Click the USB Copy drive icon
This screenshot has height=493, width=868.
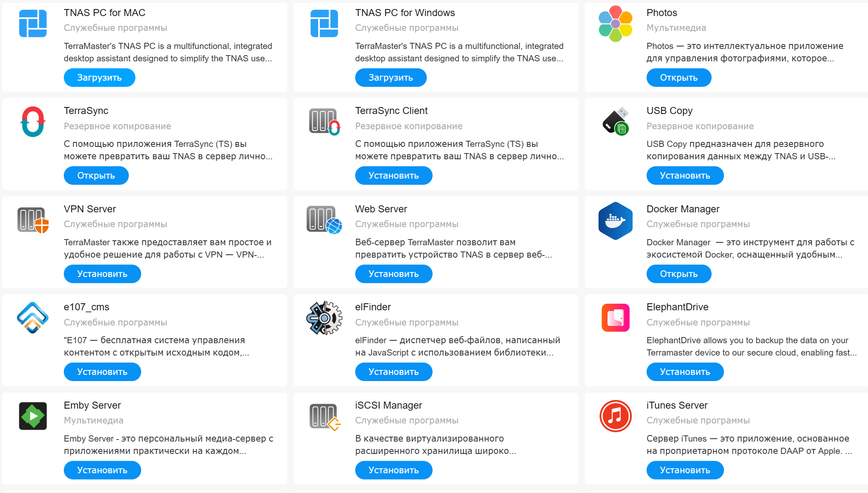tap(615, 121)
